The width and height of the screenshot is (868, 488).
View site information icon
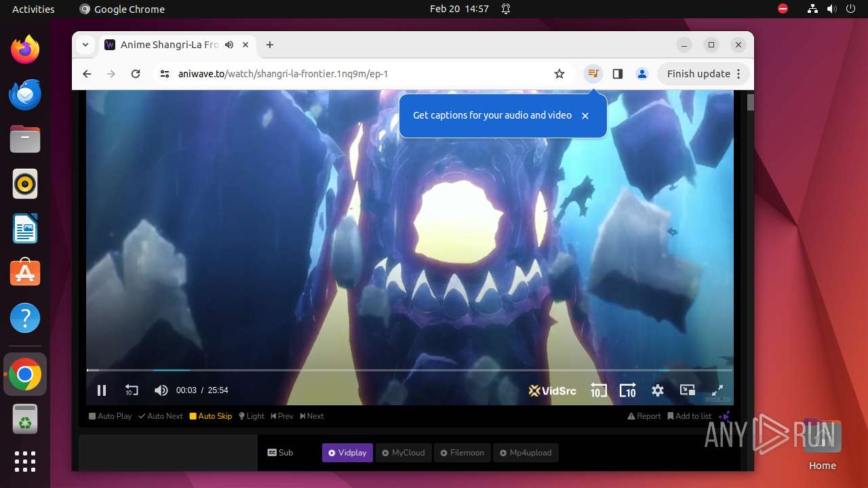pos(164,74)
